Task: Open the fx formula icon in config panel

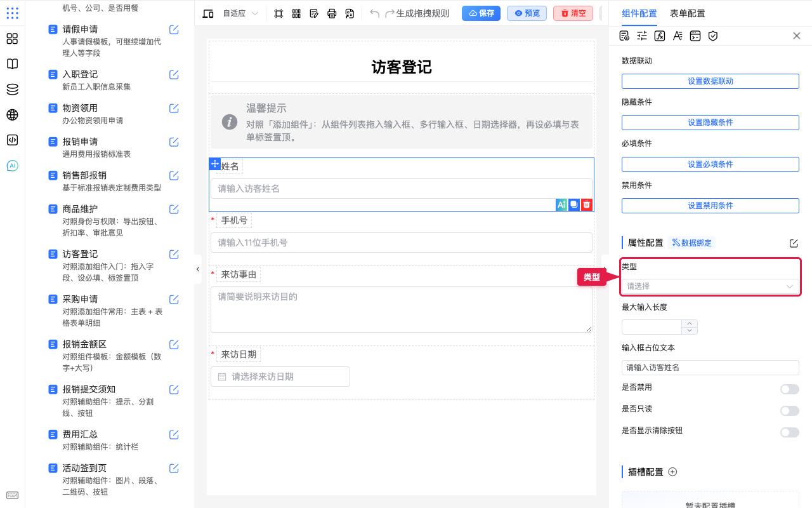Action: [x=660, y=36]
